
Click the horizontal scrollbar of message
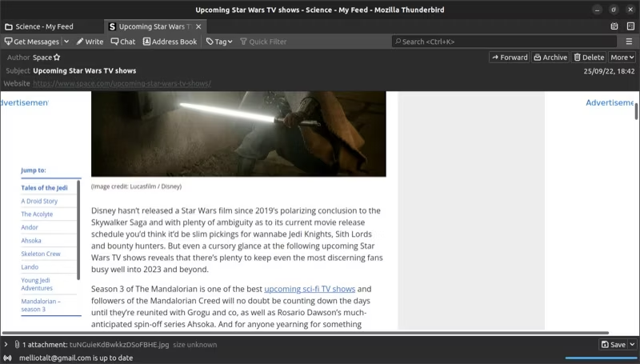[x=306, y=333]
